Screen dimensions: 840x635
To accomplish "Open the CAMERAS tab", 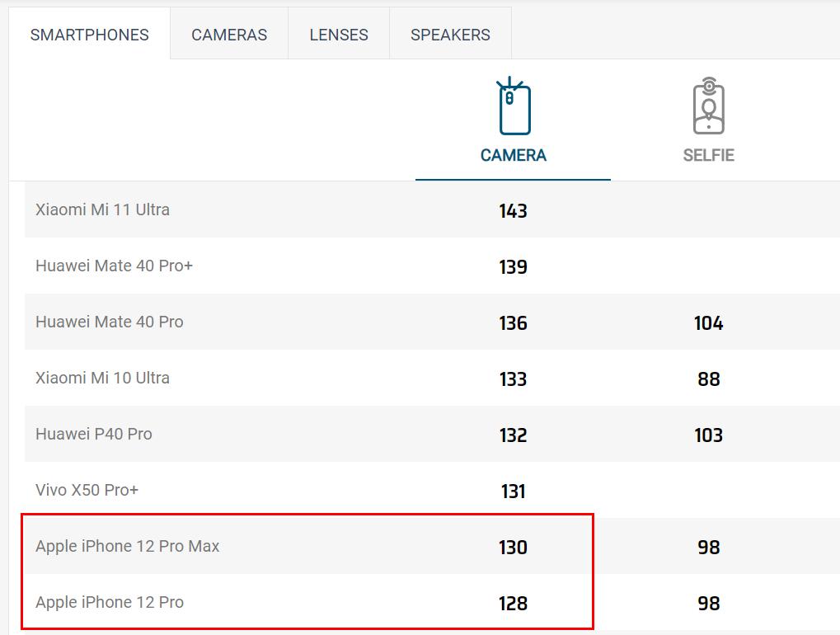I will pos(229,35).
